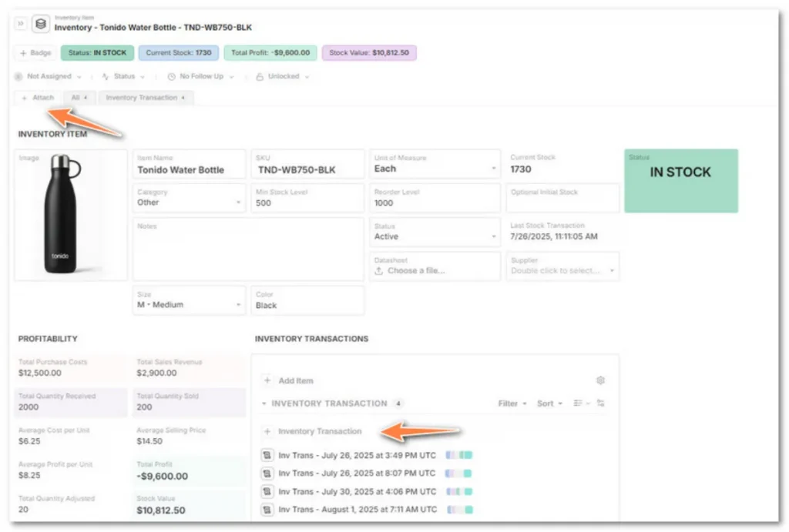Viewport: 789px width, 532px height.
Task: Click the list view icon beside Sort
Action: pyautogui.click(x=577, y=403)
